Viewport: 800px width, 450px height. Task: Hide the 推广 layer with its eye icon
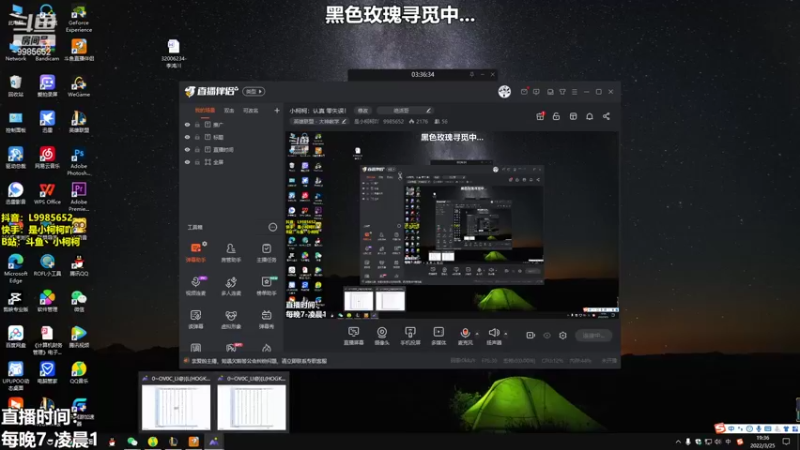tap(187, 124)
